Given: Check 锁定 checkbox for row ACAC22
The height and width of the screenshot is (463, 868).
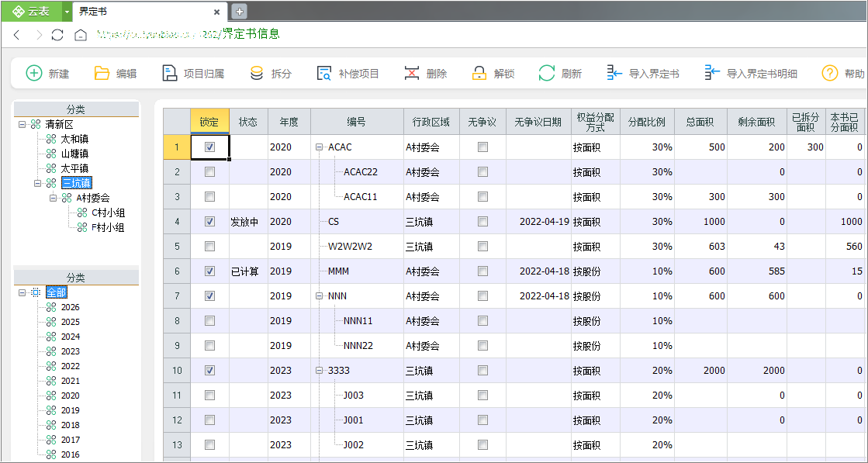Looking at the screenshot, I should (x=209, y=172).
